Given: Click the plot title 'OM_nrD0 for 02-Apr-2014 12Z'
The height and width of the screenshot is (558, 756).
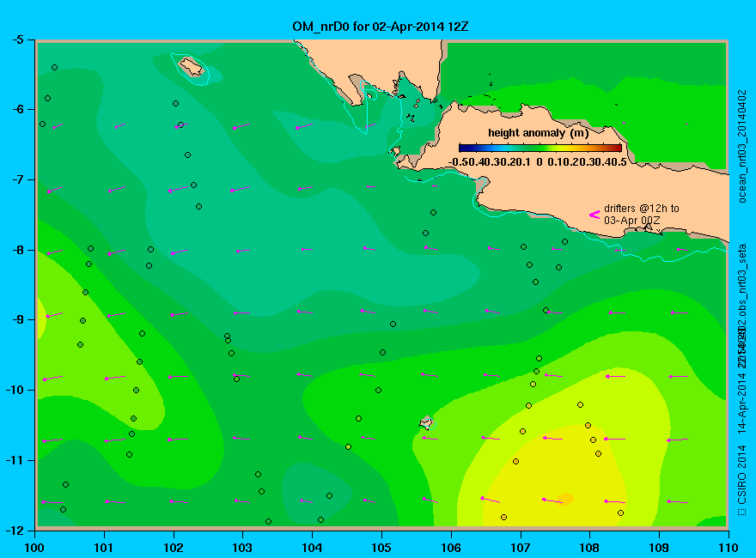Looking at the screenshot, I should coord(380,27).
